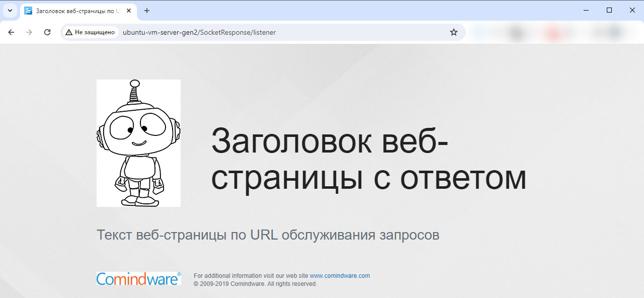Image resolution: width=644 pixels, height=298 pixels.
Task: Click the Не защищено security indicator
Action: tap(91, 32)
